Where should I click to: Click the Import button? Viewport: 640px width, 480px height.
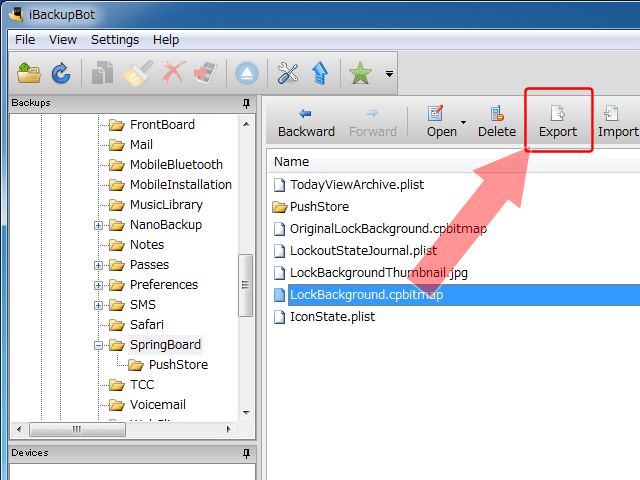click(618, 122)
